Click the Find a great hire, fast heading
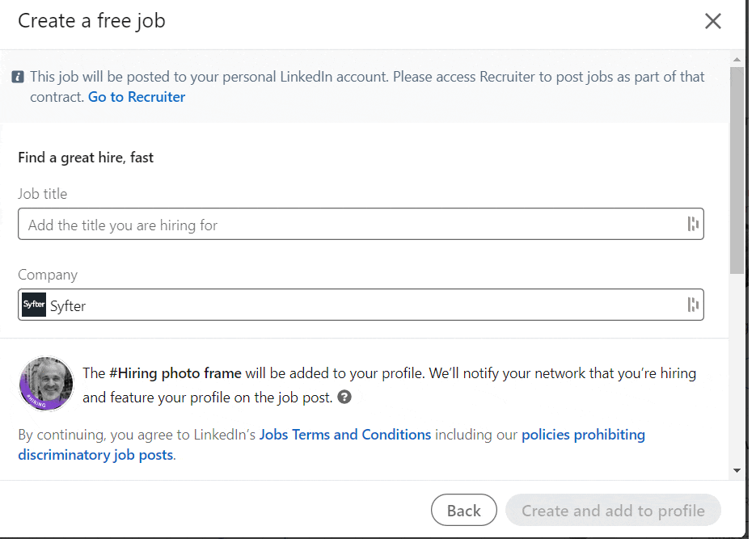This screenshot has width=756, height=547. click(x=86, y=158)
